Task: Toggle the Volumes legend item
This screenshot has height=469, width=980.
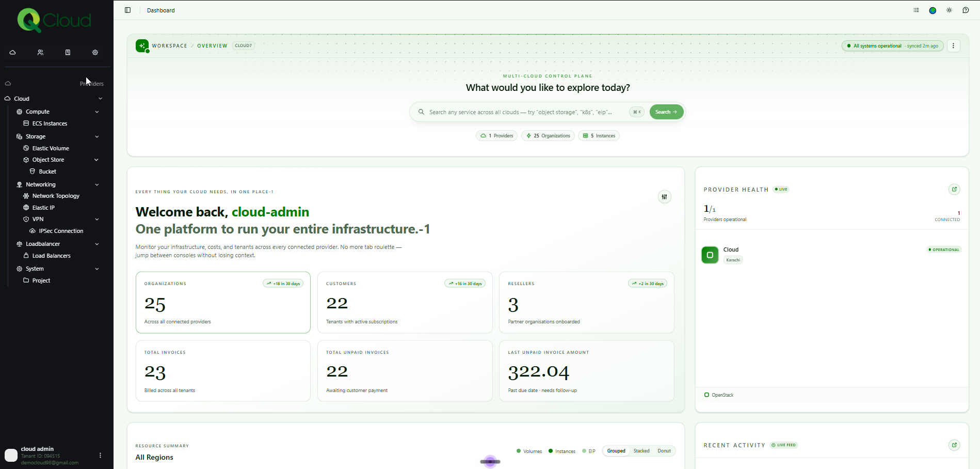Action: point(529,451)
